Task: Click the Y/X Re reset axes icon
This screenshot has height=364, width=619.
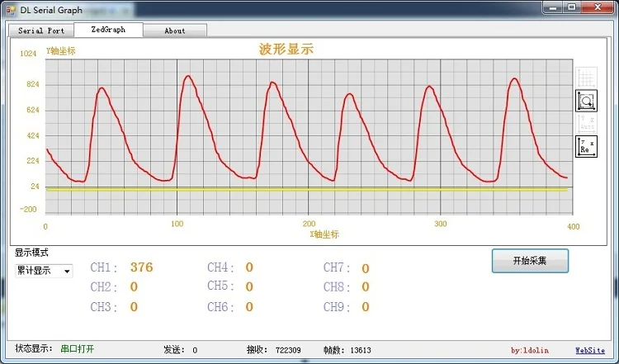Action: [586, 146]
